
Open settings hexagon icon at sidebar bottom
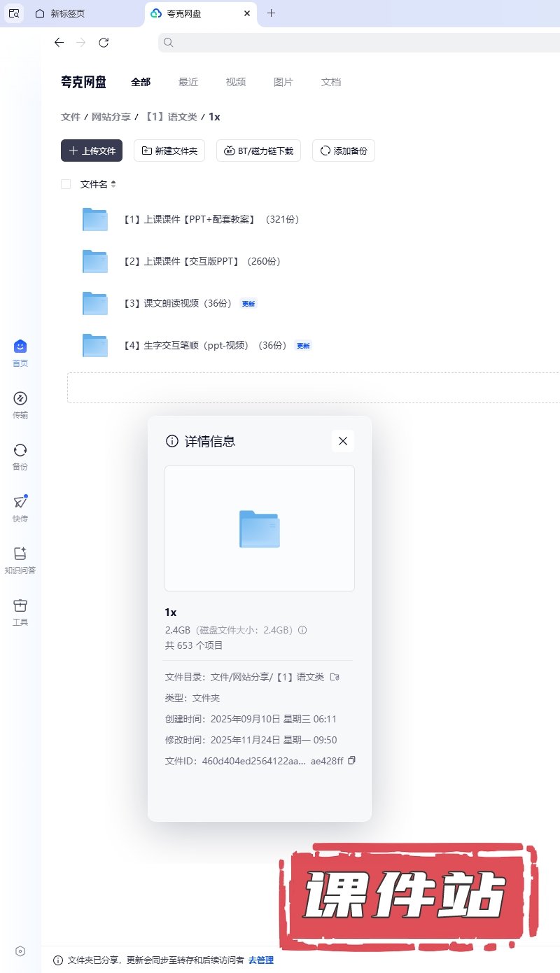click(x=20, y=951)
